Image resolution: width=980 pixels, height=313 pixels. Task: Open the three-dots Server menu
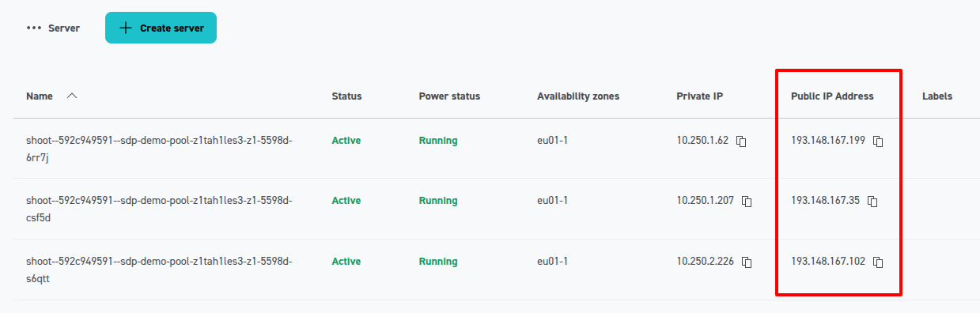click(x=53, y=28)
